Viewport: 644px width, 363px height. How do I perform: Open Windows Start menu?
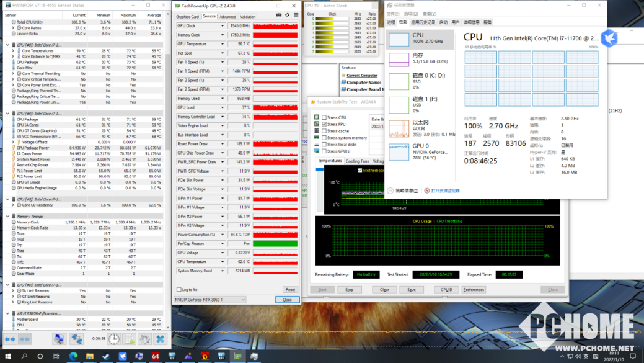pyautogui.click(x=8, y=356)
